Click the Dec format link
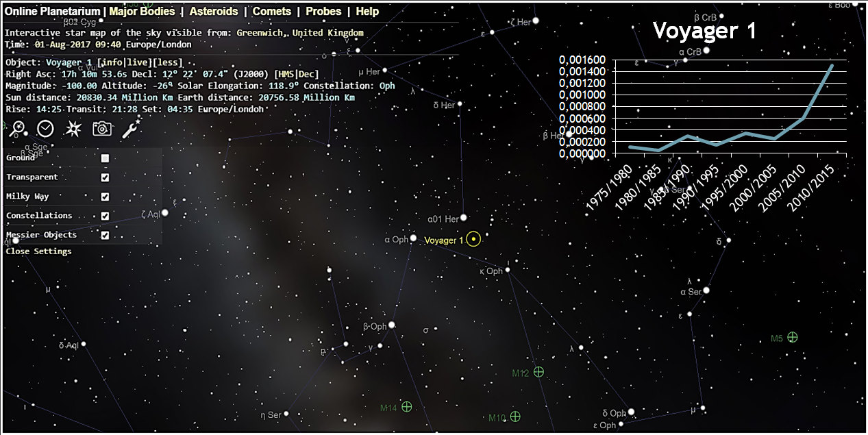The height and width of the screenshot is (435, 868). pos(307,74)
